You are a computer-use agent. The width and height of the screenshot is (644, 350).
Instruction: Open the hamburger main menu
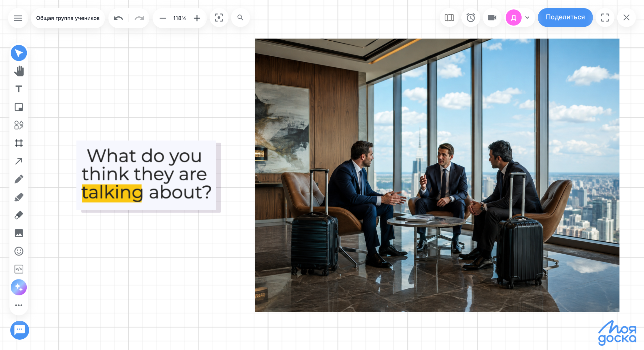[18, 18]
